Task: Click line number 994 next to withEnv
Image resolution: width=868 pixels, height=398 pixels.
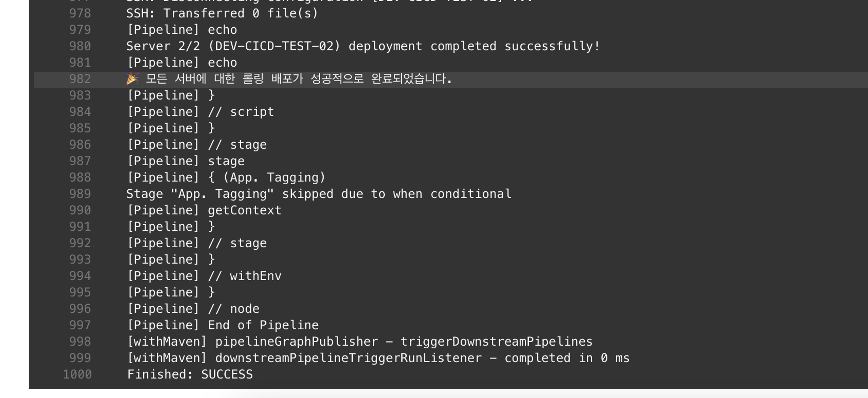Action: point(80,276)
